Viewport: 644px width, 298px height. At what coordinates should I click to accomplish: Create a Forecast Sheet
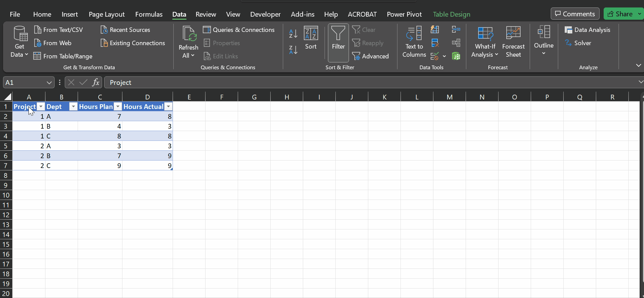click(x=513, y=42)
